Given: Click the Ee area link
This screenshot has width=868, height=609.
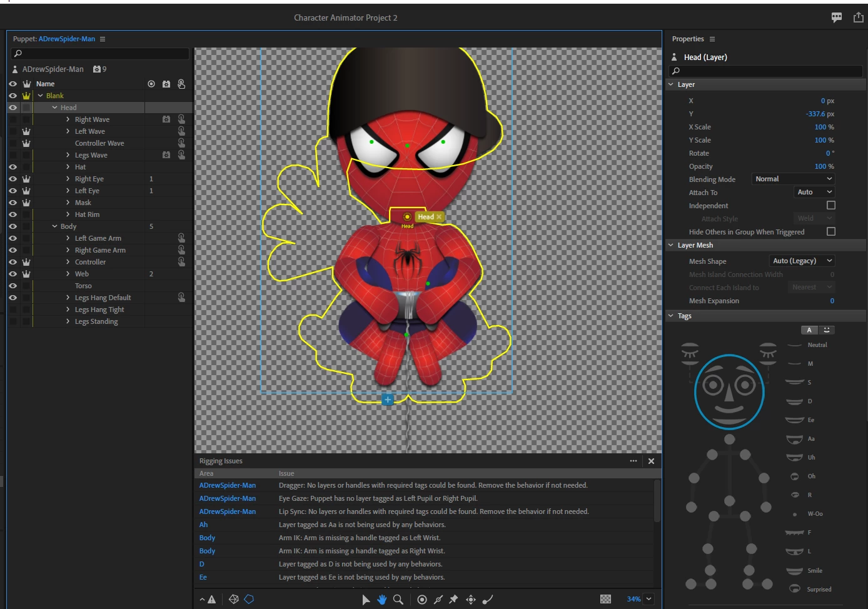Looking at the screenshot, I should pyautogui.click(x=203, y=577).
